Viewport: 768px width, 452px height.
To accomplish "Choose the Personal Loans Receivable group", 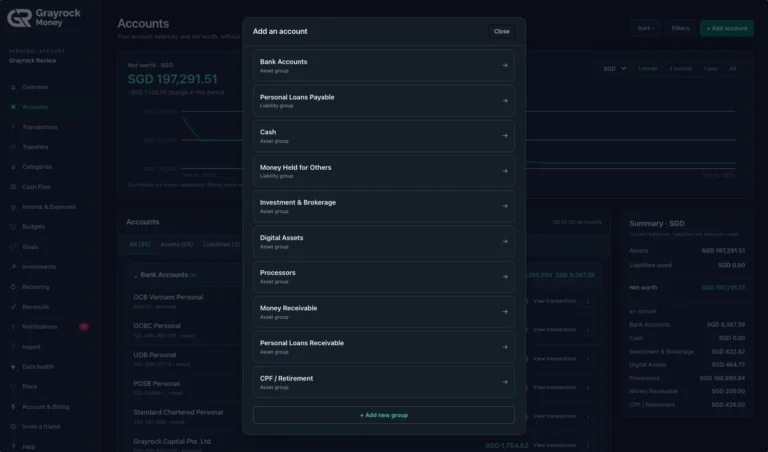I will coord(384,347).
